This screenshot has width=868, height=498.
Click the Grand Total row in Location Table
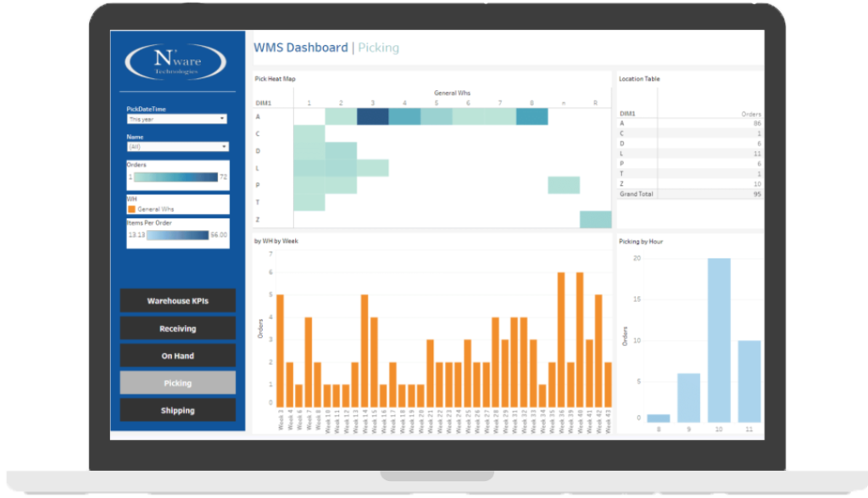pyautogui.click(x=690, y=194)
